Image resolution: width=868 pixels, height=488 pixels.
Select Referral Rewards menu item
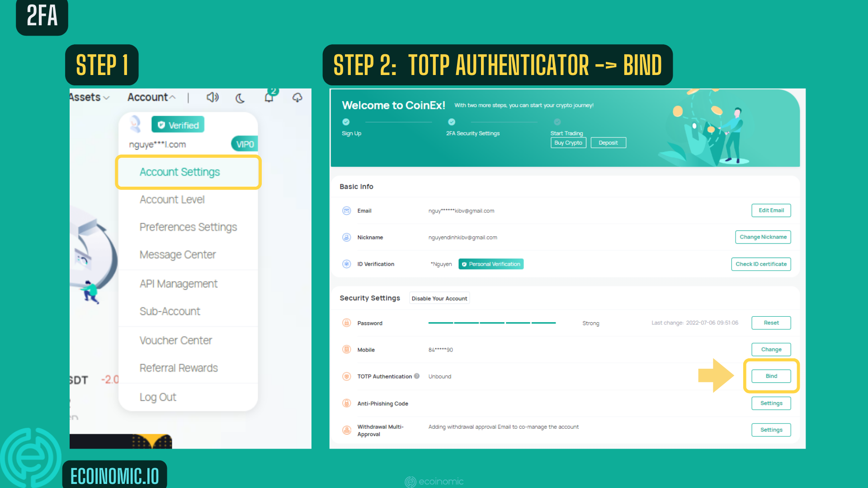click(179, 368)
